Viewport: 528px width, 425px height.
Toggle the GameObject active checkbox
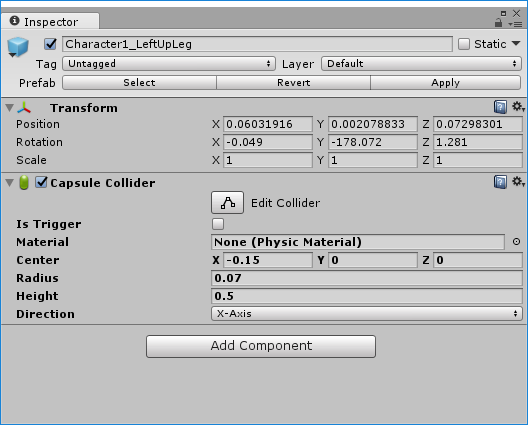(x=50, y=44)
